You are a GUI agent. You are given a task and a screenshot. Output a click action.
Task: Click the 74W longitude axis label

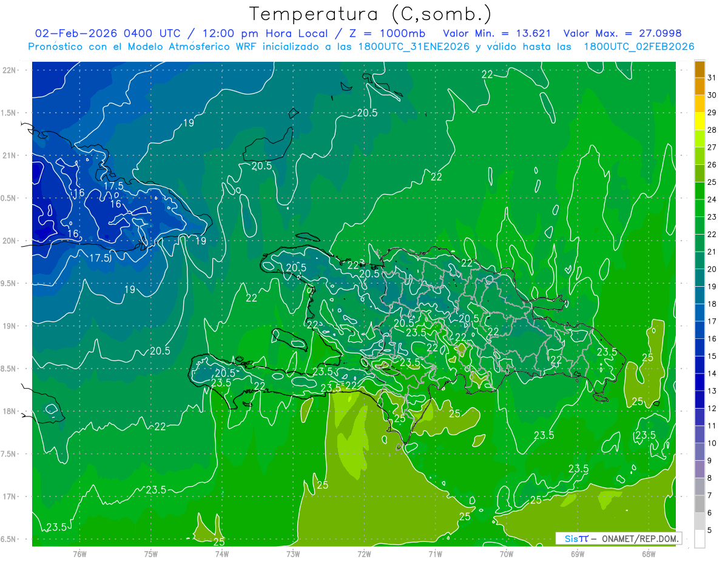click(222, 554)
